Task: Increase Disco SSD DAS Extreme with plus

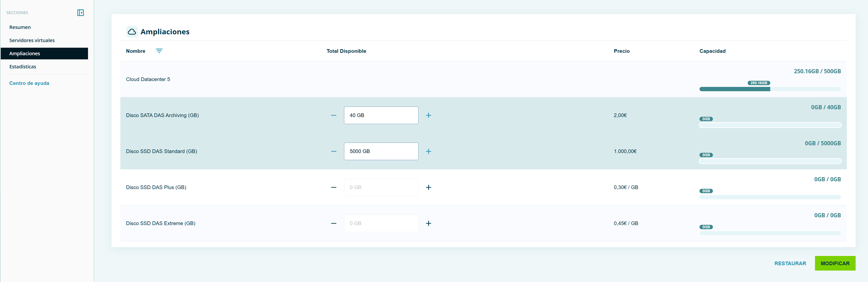Action: (428, 223)
